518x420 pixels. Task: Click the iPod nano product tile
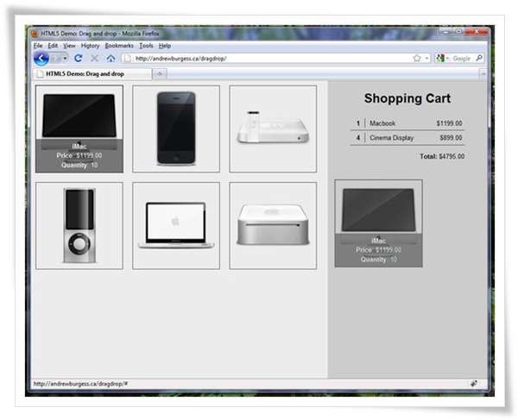[79, 226]
